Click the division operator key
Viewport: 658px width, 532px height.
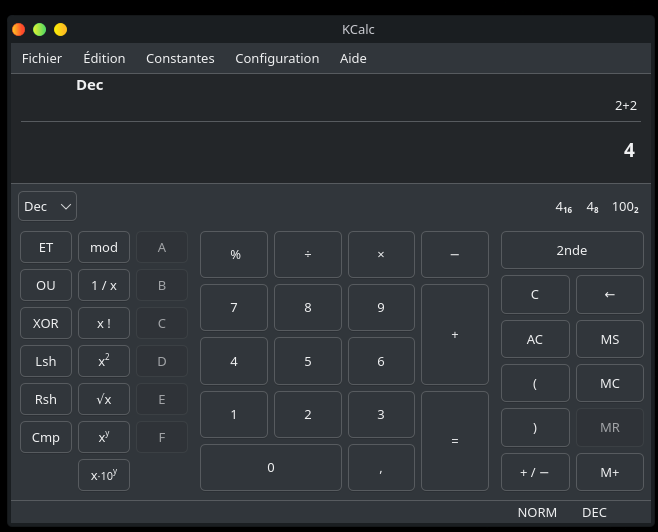pyautogui.click(x=308, y=254)
